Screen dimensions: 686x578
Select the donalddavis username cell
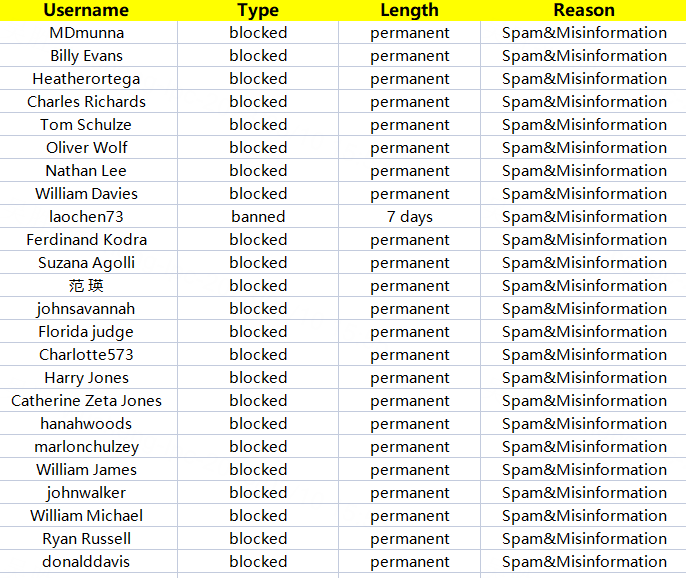coord(87,562)
